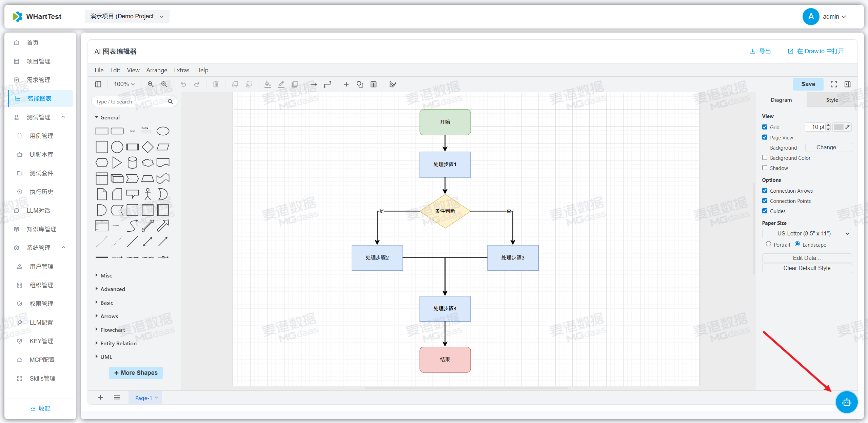The width and height of the screenshot is (868, 423).
Task: Click the More Shapes button
Action: (136, 373)
